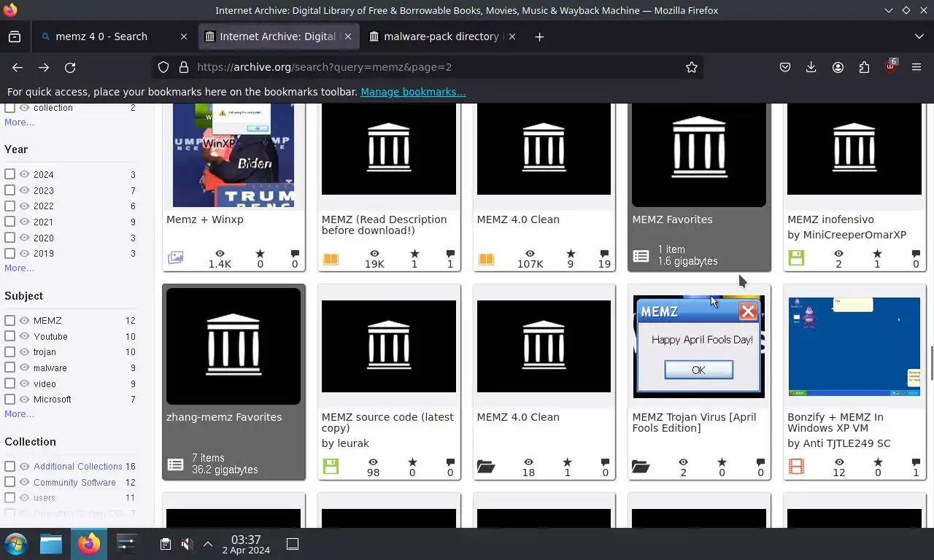Open the Extensions puzzle icon
Image resolution: width=934 pixels, height=560 pixels.
click(864, 67)
